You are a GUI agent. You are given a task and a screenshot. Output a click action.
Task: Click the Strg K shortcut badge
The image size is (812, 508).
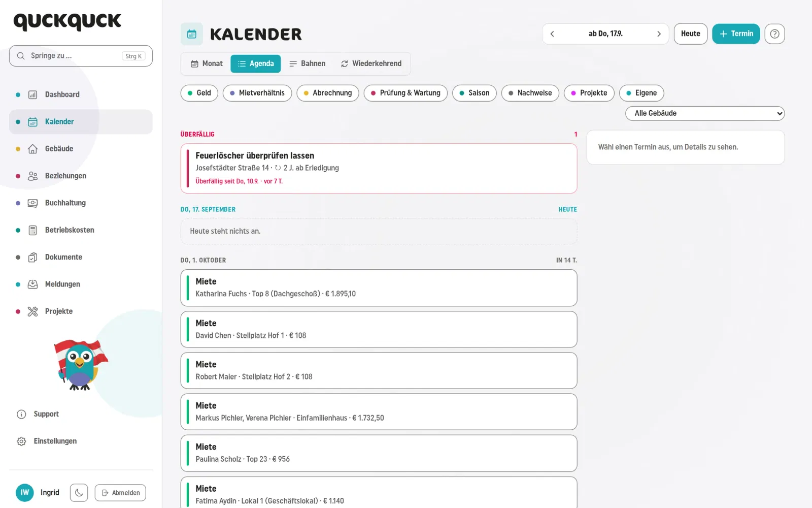pyautogui.click(x=133, y=56)
